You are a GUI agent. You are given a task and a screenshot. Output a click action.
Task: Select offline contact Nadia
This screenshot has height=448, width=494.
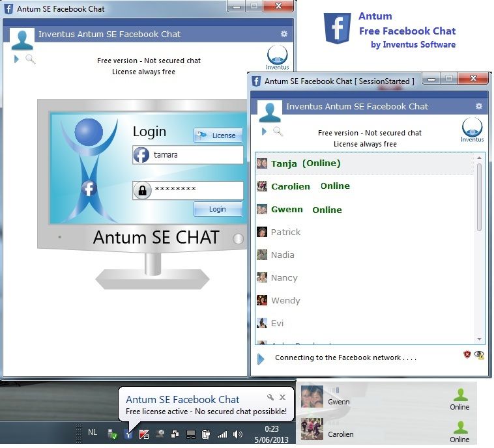pos(365,255)
